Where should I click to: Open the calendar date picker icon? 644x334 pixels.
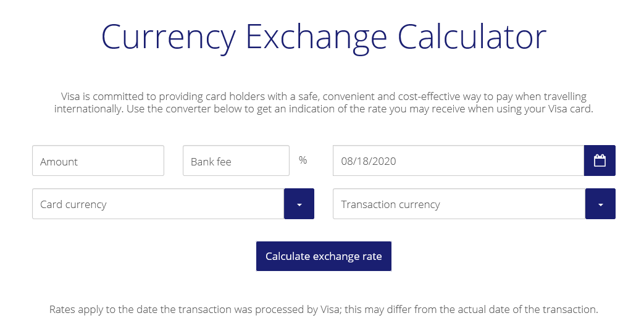click(x=600, y=161)
